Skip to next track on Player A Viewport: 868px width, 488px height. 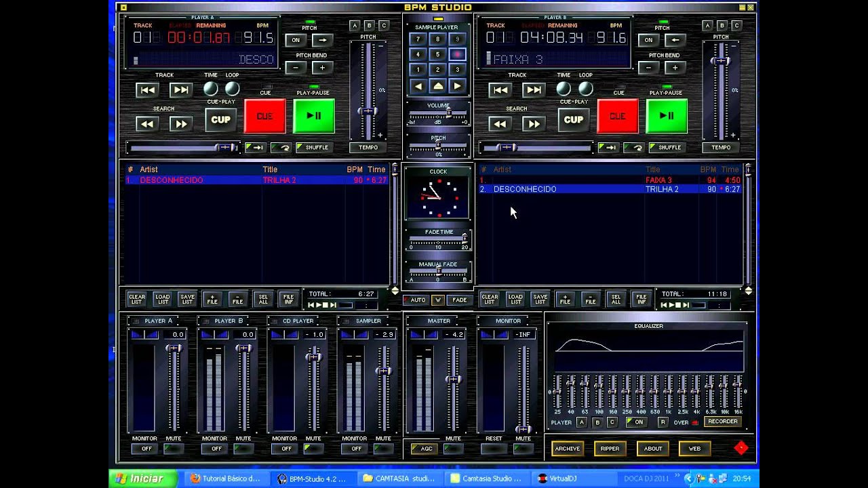click(180, 89)
